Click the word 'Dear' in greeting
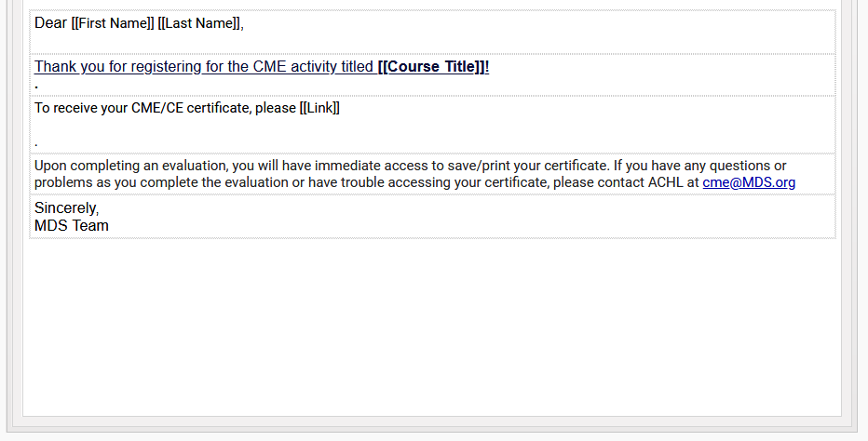 click(50, 23)
